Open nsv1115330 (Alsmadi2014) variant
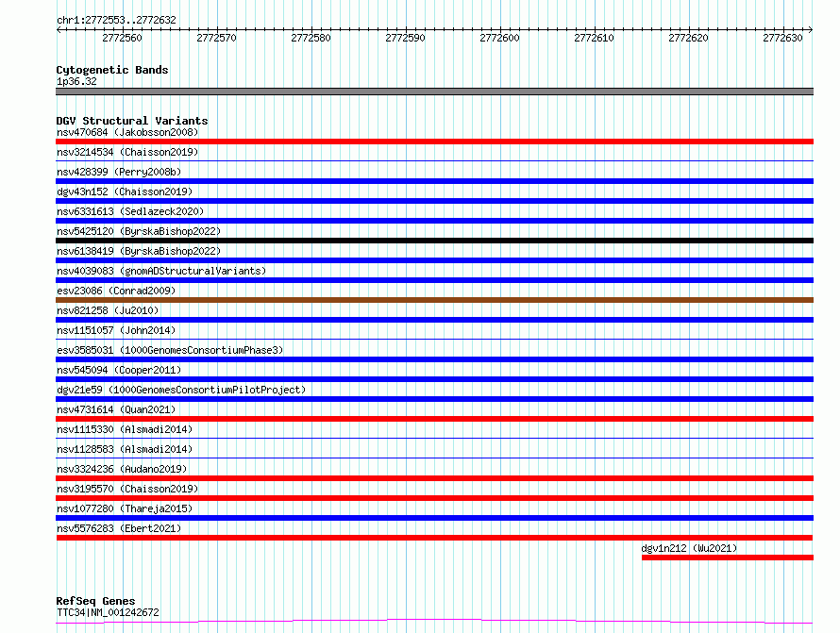The width and height of the screenshot is (840, 633). tap(125, 429)
